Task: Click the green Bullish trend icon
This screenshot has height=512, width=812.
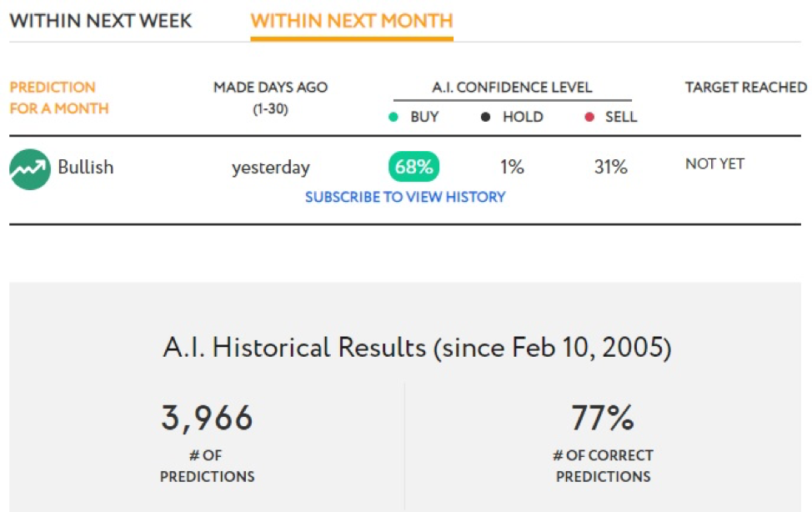Action: [x=30, y=169]
